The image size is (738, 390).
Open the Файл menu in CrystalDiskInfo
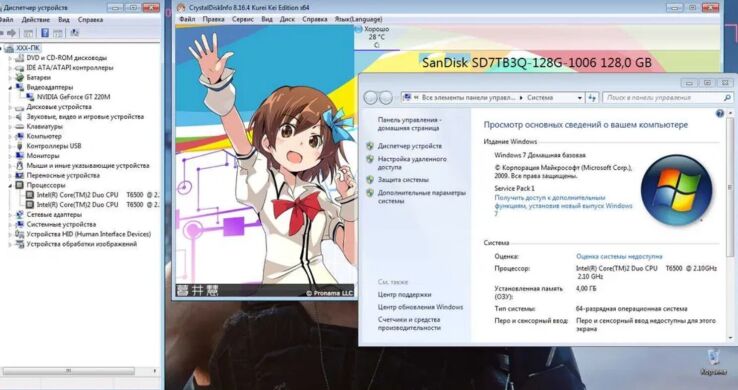click(187, 19)
